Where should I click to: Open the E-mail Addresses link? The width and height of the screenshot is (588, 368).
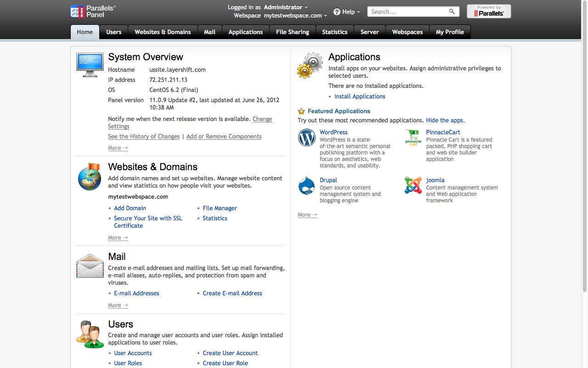coord(136,293)
